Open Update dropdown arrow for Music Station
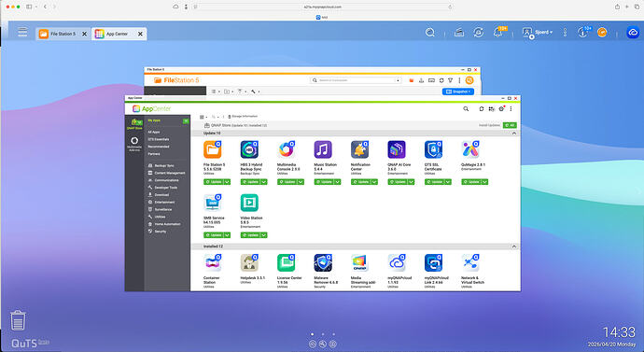644x352 pixels. tap(337, 182)
